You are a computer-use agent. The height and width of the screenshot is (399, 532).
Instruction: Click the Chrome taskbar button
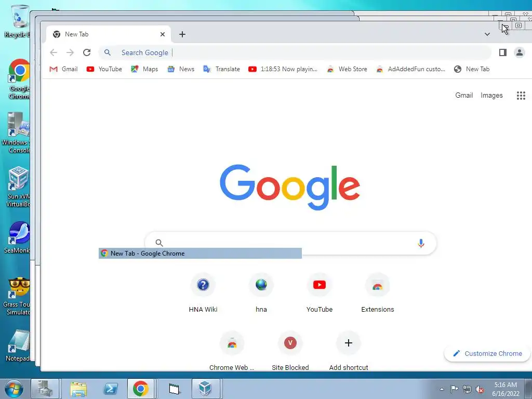coord(141,389)
